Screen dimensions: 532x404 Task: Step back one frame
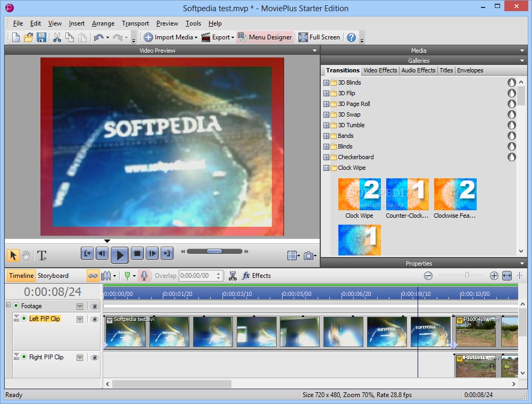tap(102, 253)
